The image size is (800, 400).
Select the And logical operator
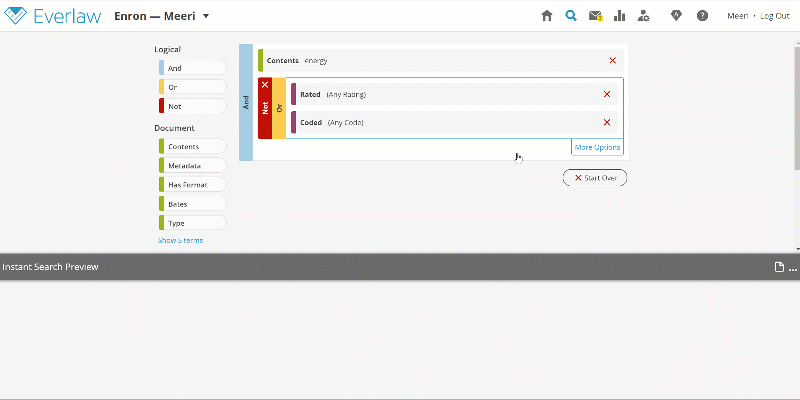point(192,68)
